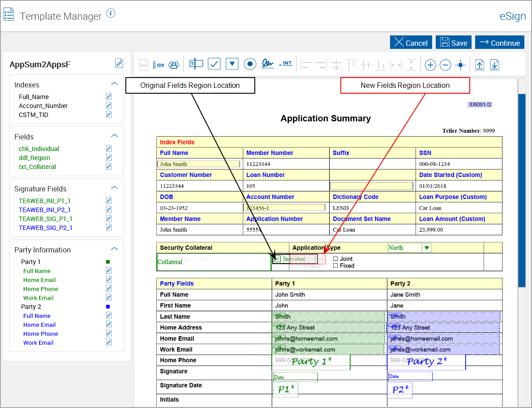Collapse the Indexes section
Screen dimensions: 532x408
[114, 84]
